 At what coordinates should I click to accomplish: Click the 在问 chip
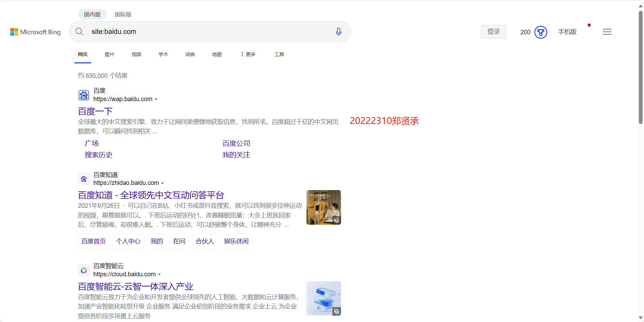pyautogui.click(x=179, y=241)
